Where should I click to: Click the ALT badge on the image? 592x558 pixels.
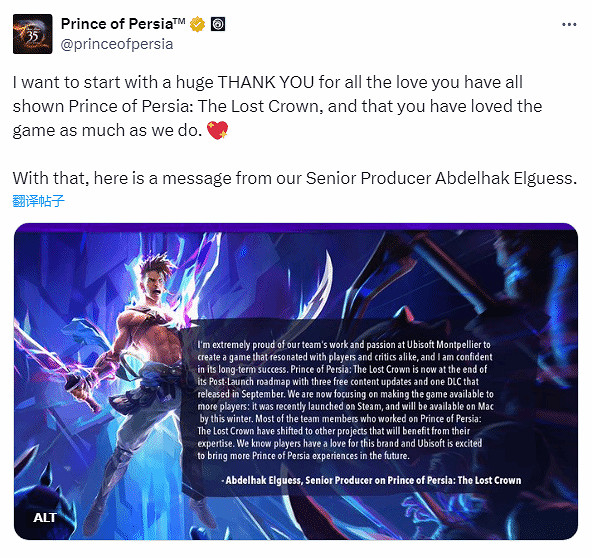45,517
